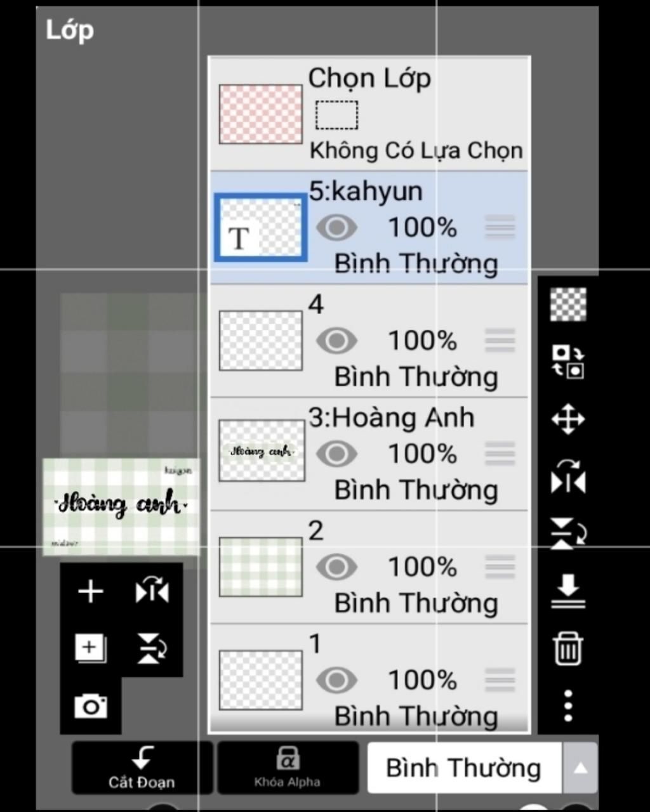
Task: Tap the camera icon to import a photo
Action: (91, 705)
